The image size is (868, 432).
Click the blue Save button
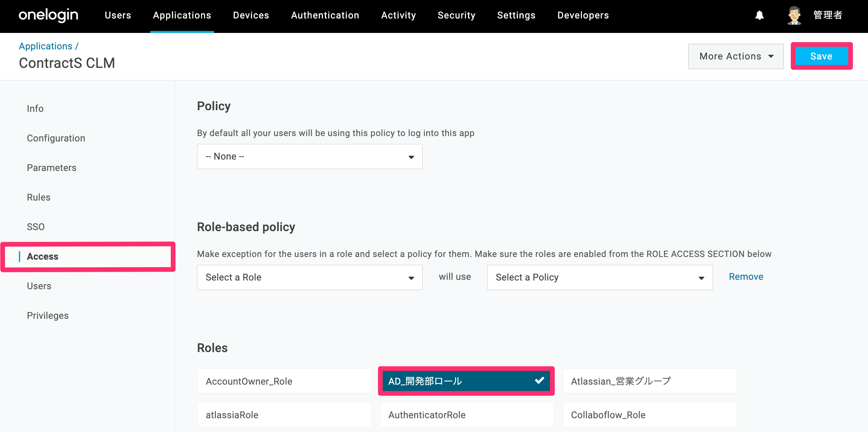pos(821,56)
